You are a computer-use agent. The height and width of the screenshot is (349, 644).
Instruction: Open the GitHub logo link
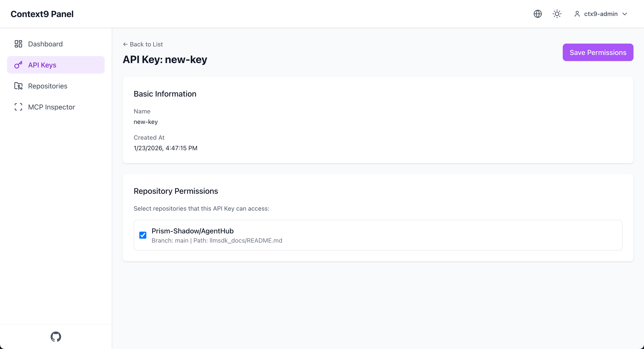pyautogui.click(x=56, y=337)
